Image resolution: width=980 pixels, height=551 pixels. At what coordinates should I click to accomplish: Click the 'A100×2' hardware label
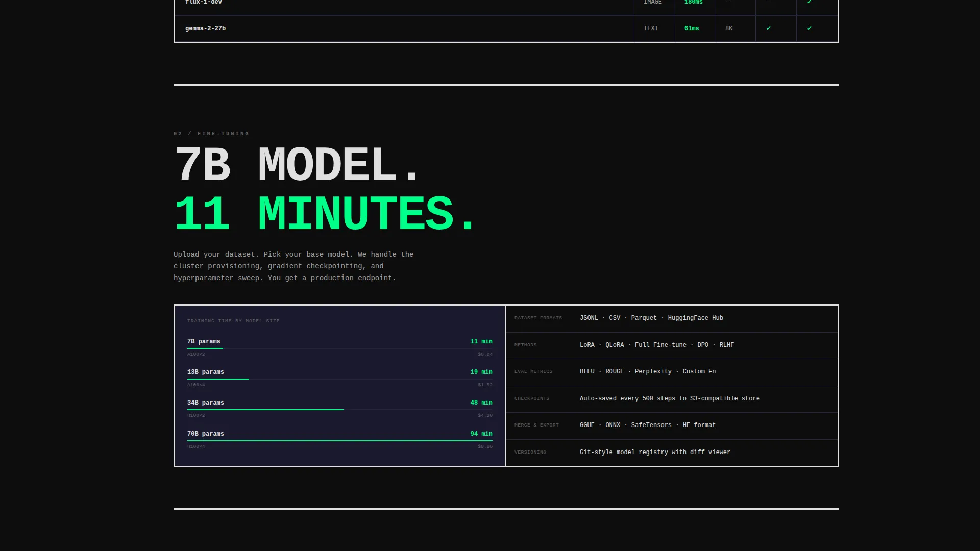click(196, 354)
